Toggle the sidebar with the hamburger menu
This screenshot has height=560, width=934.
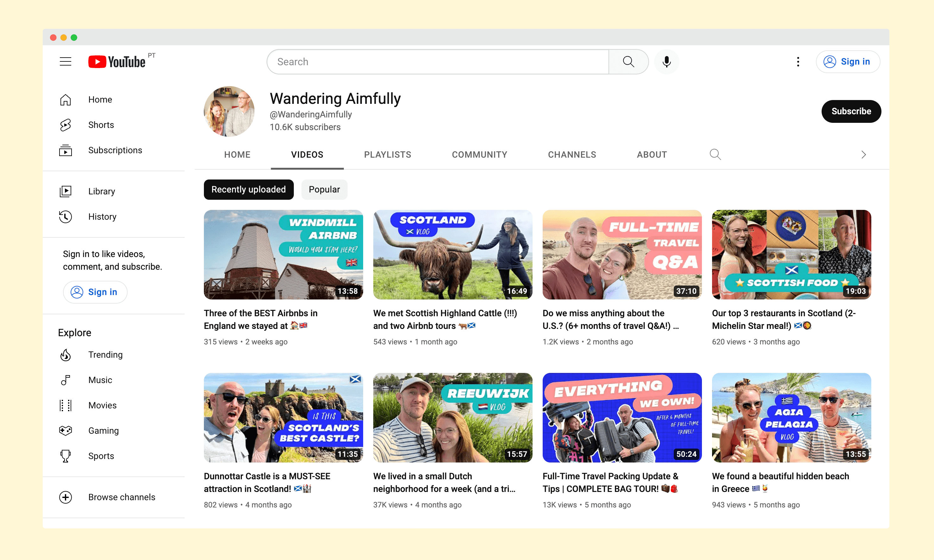pyautogui.click(x=66, y=61)
